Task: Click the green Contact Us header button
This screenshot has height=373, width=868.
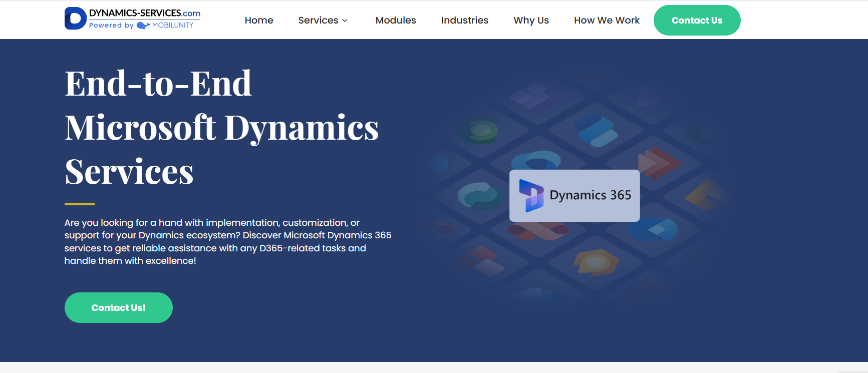Action: 697,21
